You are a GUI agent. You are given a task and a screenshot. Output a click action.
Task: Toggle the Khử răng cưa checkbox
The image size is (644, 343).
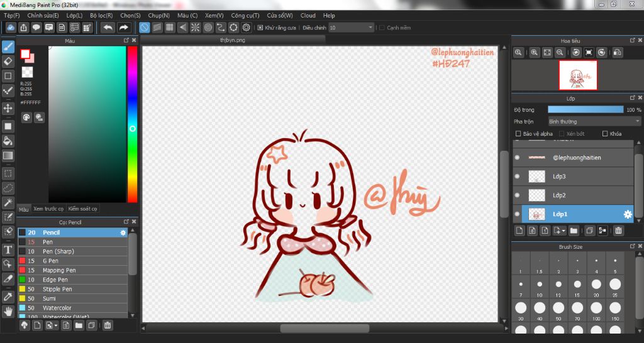point(260,28)
